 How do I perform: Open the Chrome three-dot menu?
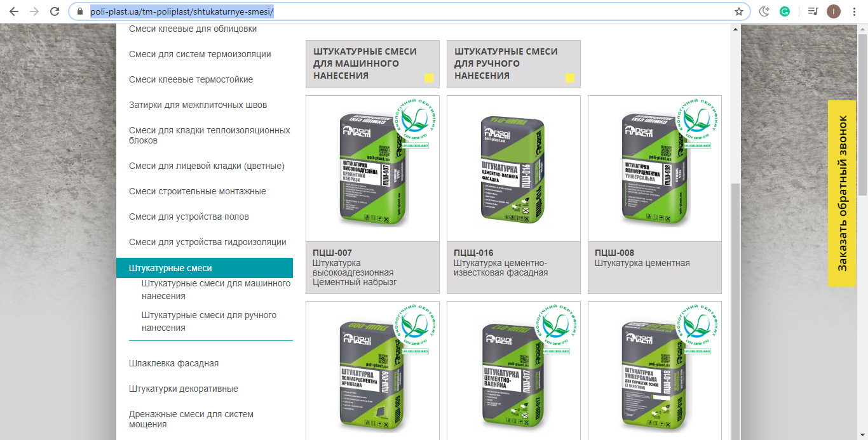[855, 11]
